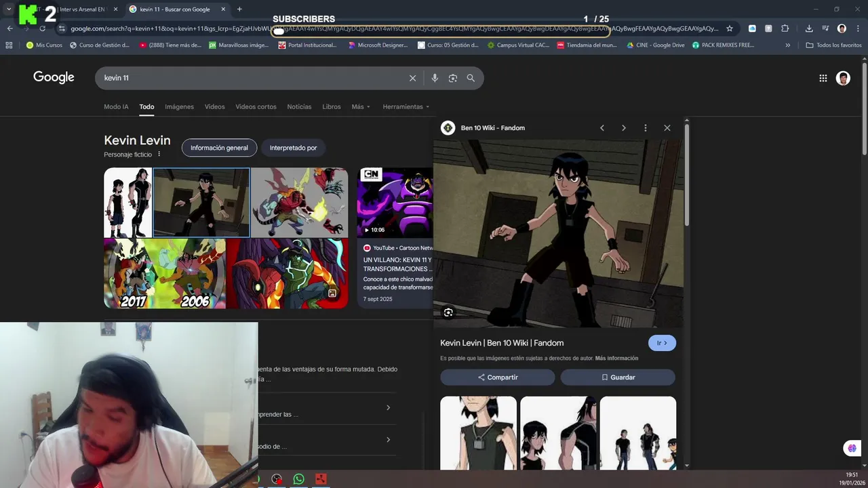Click the Ir button for Fandom page
Viewport: 868px width, 488px height.
point(662,343)
